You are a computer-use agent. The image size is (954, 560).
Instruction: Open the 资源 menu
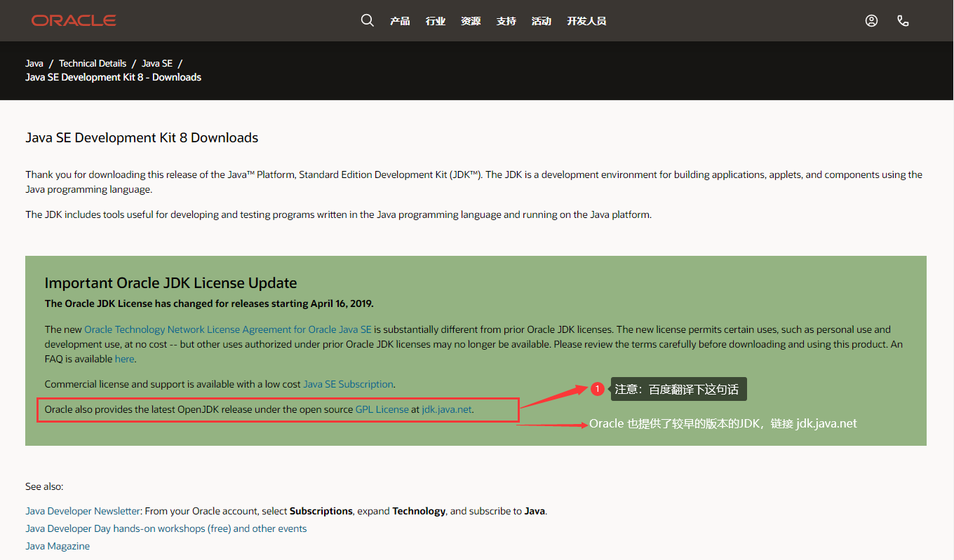pos(471,21)
